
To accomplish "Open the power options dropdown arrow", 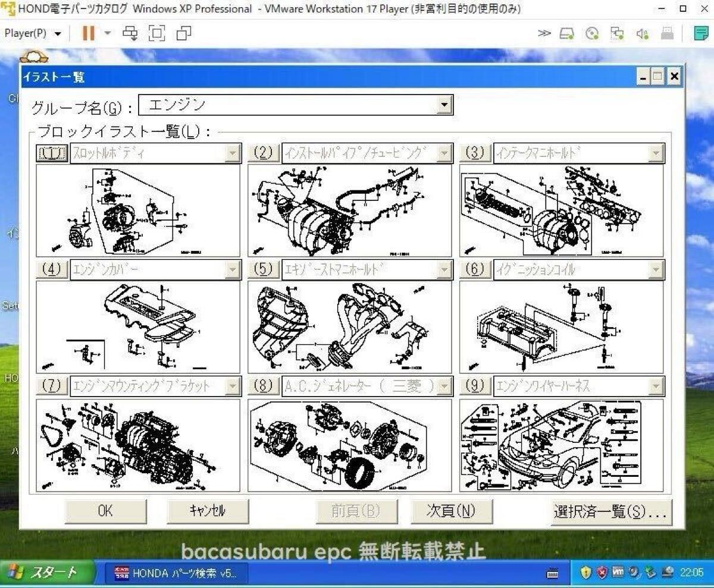I will click(108, 33).
